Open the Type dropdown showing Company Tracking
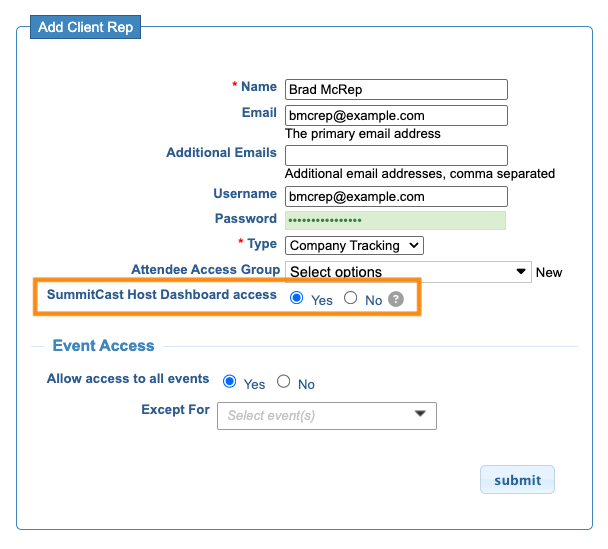 click(x=354, y=245)
